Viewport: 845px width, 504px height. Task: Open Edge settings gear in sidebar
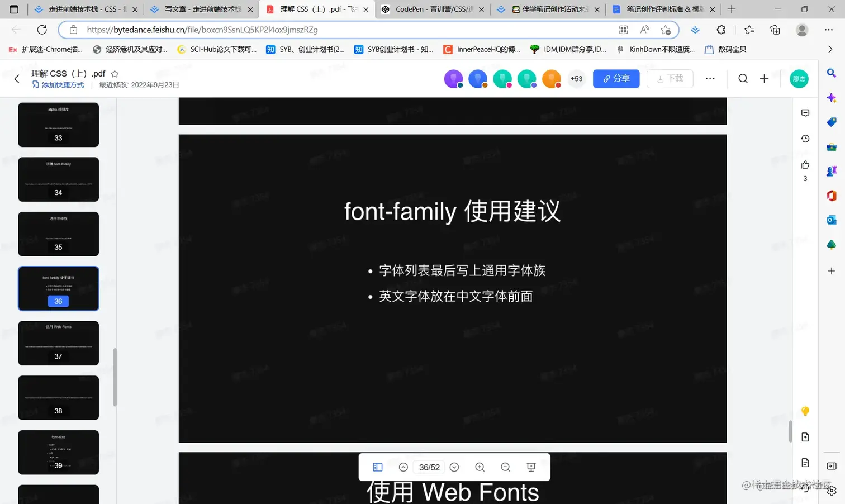pyautogui.click(x=831, y=490)
